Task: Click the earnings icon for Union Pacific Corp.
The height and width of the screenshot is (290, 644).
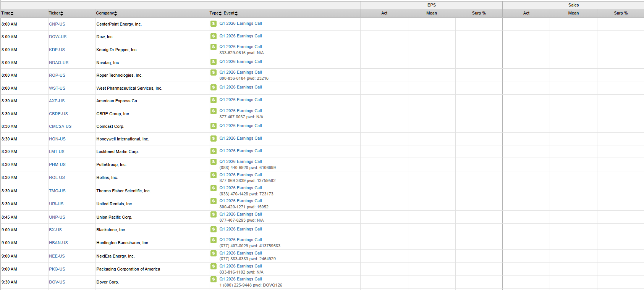Action: point(214,214)
